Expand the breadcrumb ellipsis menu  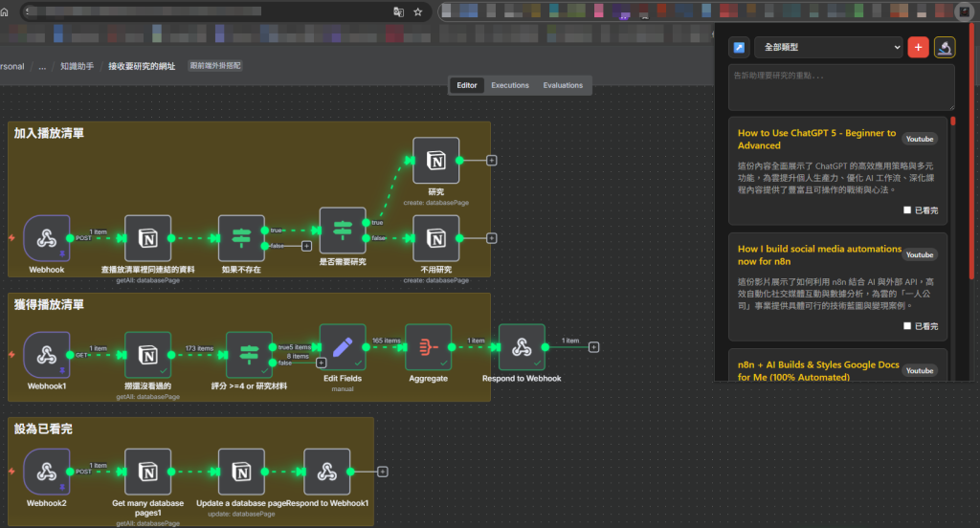click(42, 67)
